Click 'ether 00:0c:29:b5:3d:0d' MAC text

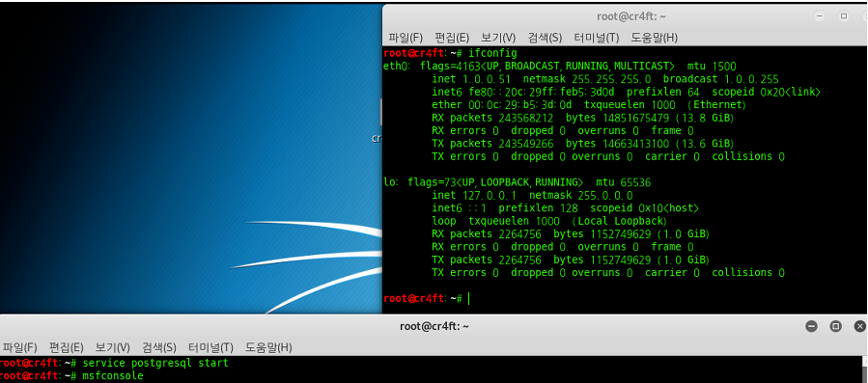501,105
